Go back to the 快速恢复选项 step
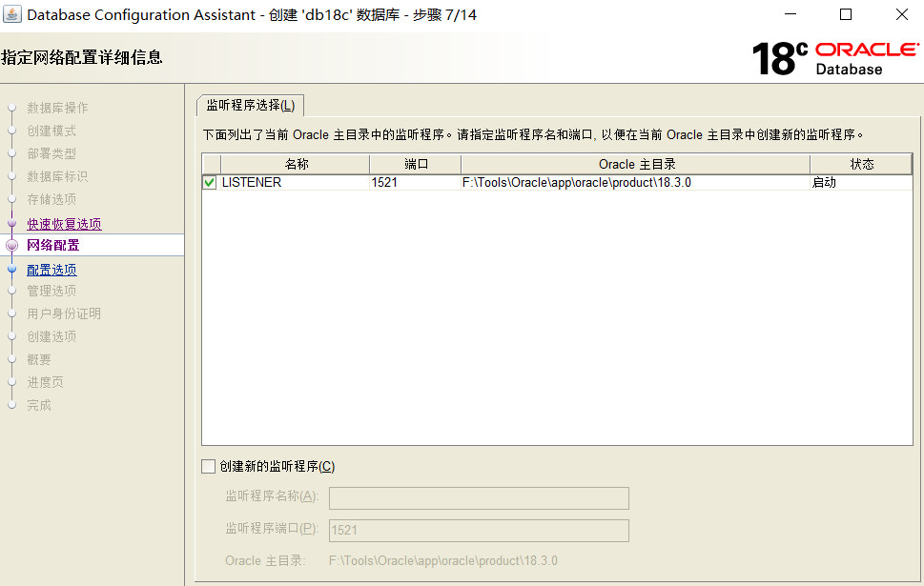 tap(64, 224)
